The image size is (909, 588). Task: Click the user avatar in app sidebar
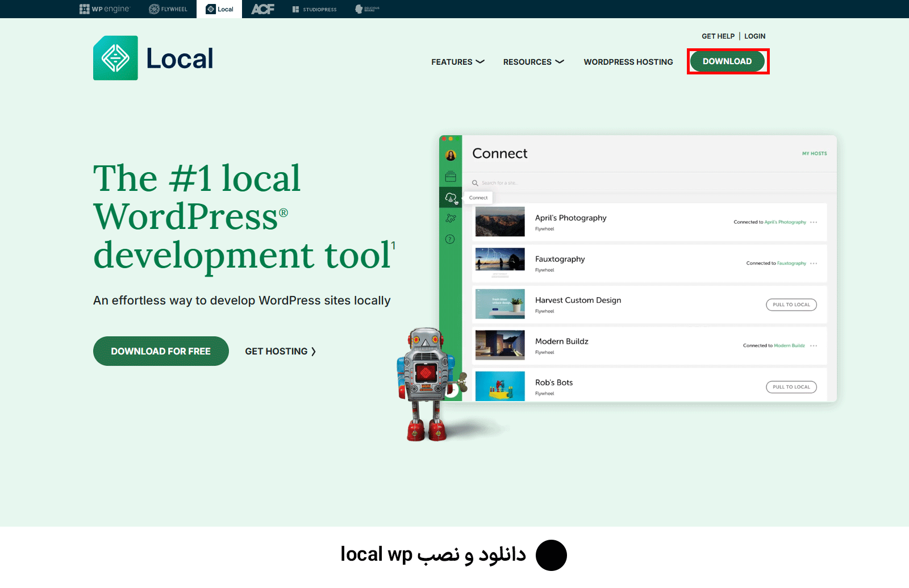pyautogui.click(x=451, y=156)
